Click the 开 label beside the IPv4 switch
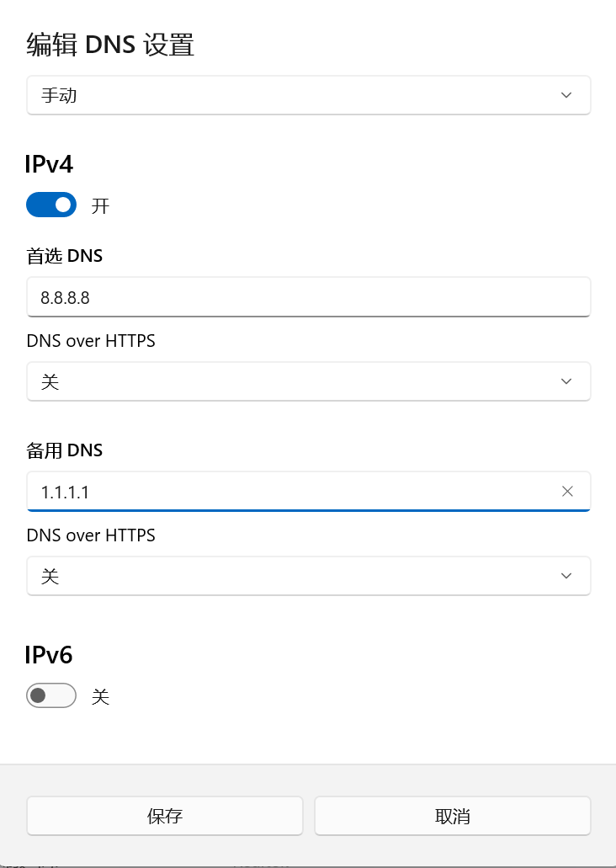 click(x=101, y=205)
